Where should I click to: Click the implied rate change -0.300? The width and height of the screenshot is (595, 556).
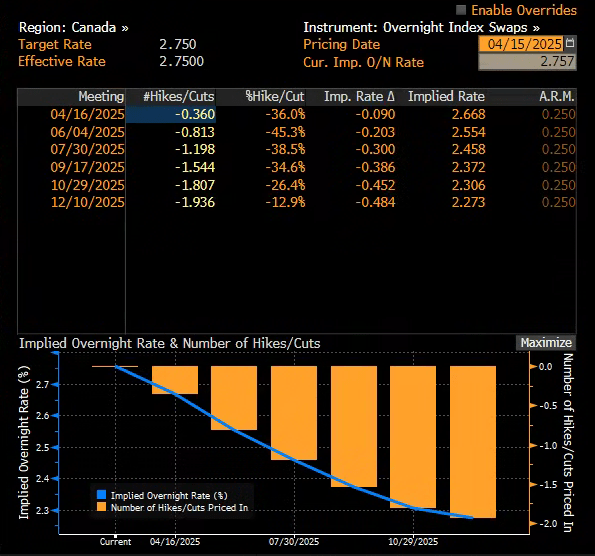click(375, 150)
